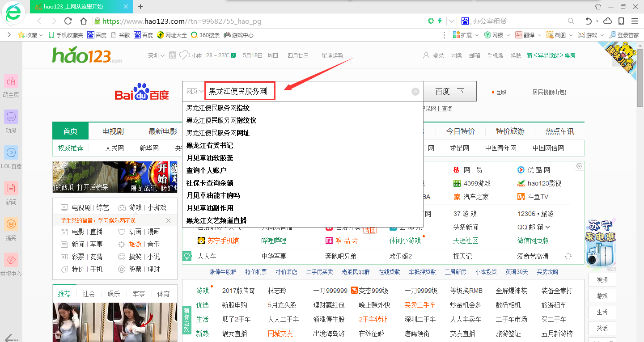This screenshot has width=644, height=342.
Task: Expand the QQ邮箱 dropdown arrow
Action: 547,227
